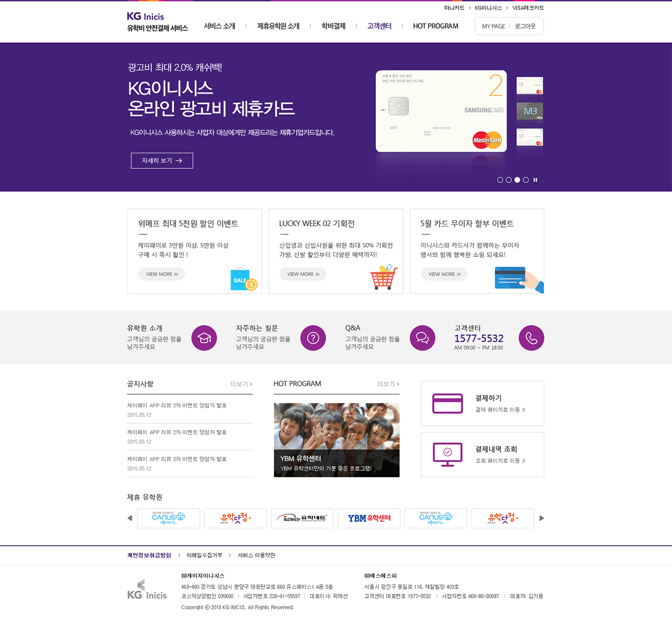Screen dimensions: 672x623
Task: Pause the banner slideshow
Action: 535,180
